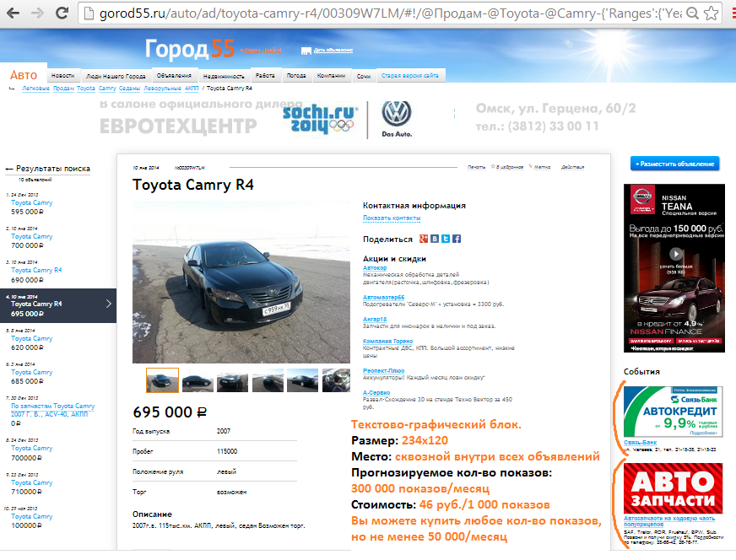The image size is (736, 560).
Task: Bookmark the page with the star icon
Action: [712, 13]
